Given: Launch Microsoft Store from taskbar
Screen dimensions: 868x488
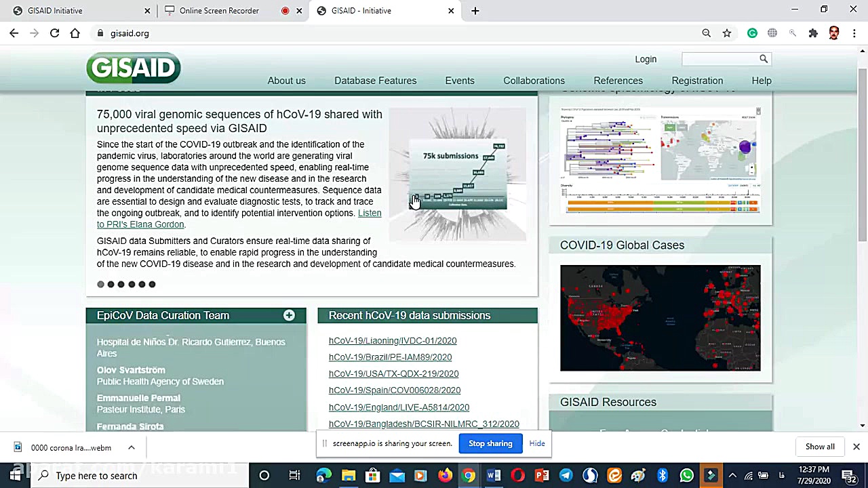Looking at the screenshot, I should [372, 476].
